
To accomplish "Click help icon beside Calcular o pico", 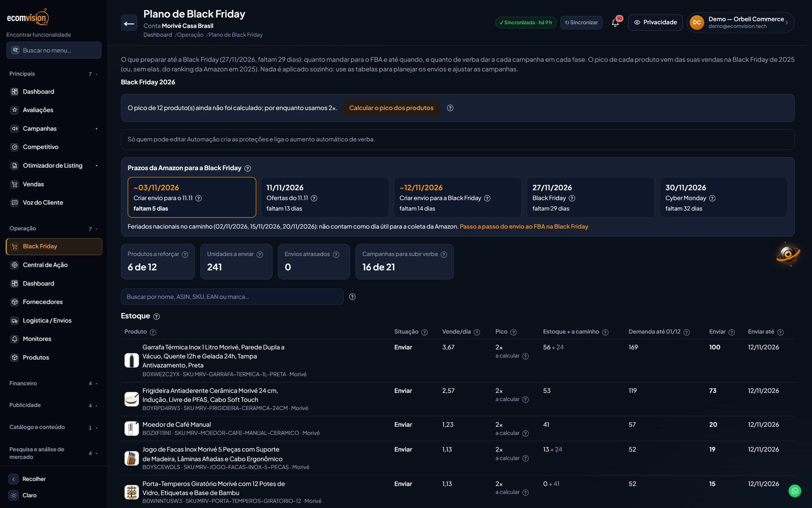I will (x=450, y=108).
